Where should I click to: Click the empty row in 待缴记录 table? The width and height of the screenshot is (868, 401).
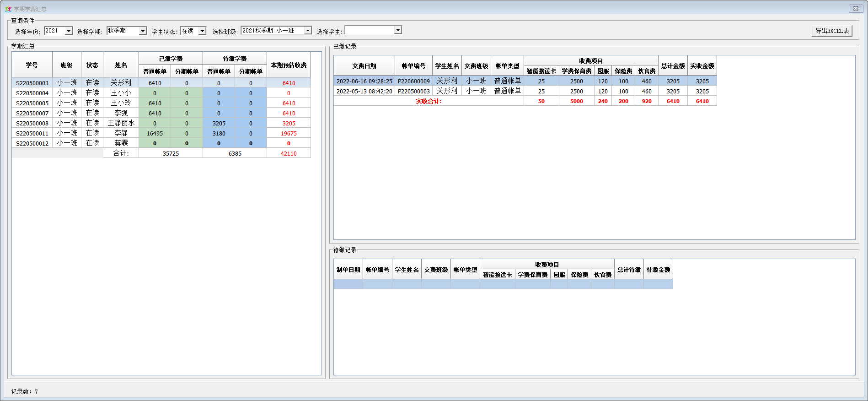(x=503, y=285)
